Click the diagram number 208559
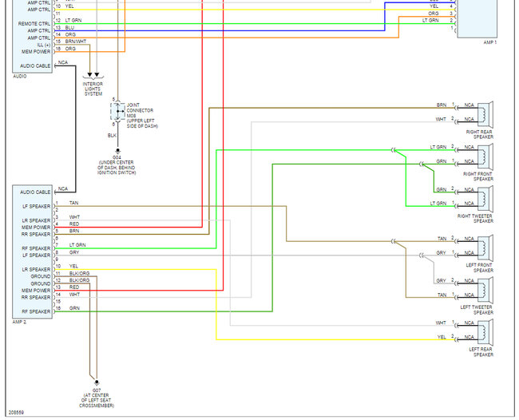The image size is (519, 420). [16, 413]
